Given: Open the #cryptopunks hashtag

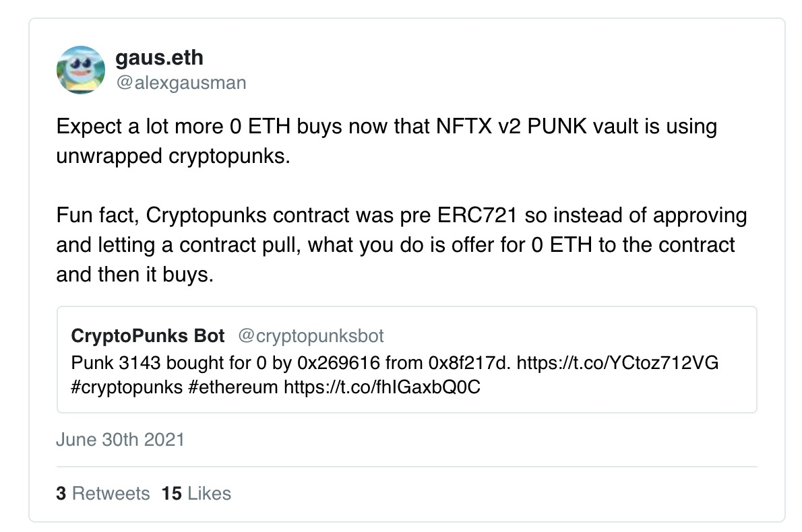Looking at the screenshot, I should click(127, 387).
